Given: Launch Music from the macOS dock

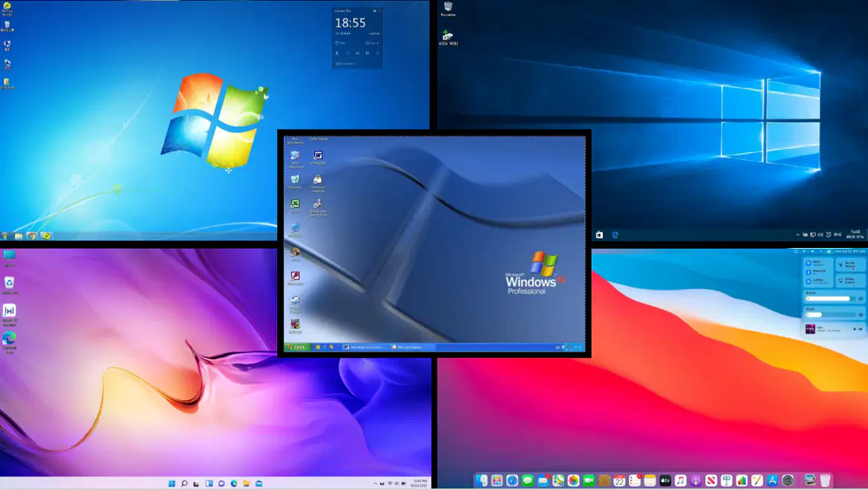Looking at the screenshot, I should click(680, 480).
